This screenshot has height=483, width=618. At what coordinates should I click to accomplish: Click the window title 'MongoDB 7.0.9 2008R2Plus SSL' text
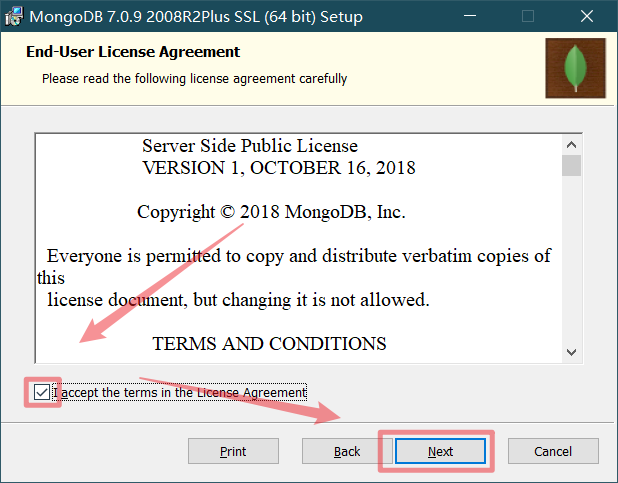[x=196, y=17]
